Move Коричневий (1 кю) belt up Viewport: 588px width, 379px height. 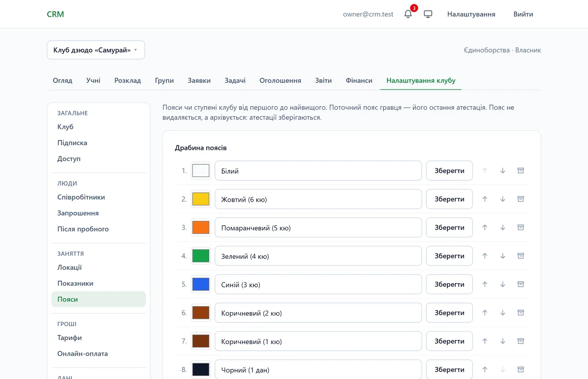tap(485, 341)
